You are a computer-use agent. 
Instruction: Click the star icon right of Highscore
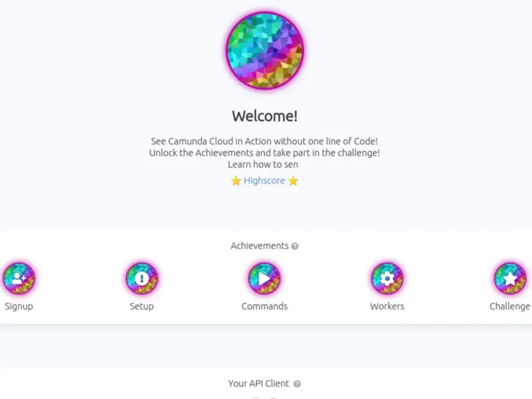(293, 181)
